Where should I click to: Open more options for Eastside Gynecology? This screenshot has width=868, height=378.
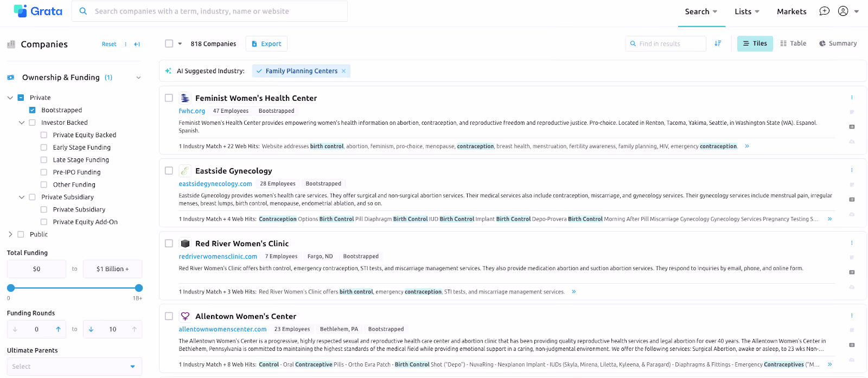[852, 170]
